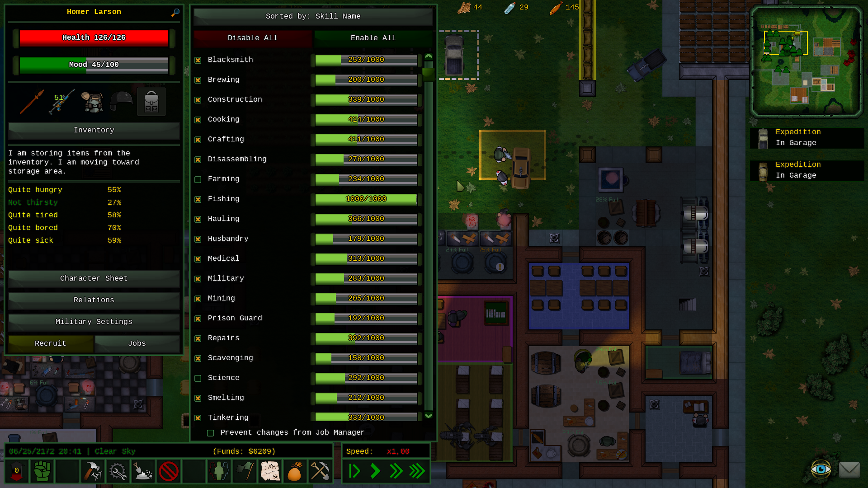Select Relations menu option

pyautogui.click(x=94, y=300)
